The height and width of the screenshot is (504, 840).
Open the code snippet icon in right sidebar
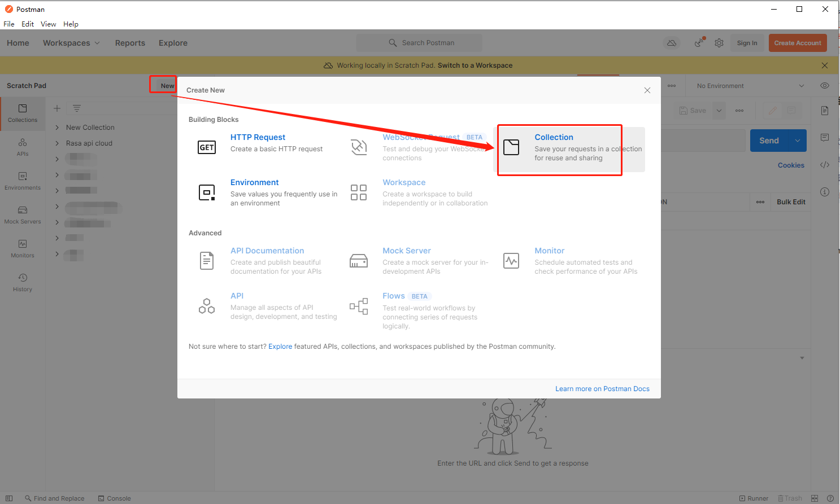pos(825,165)
